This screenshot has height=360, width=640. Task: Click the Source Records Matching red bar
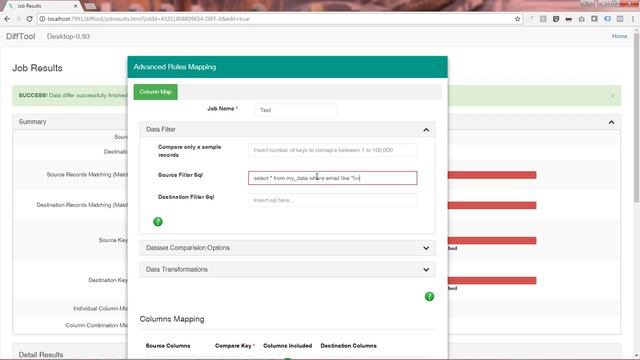tap(492, 175)
